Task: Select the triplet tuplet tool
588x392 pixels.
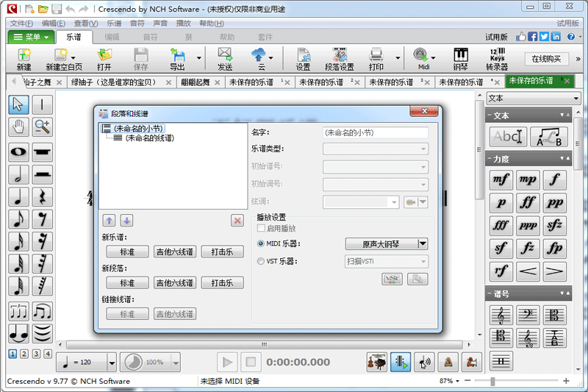Action: point(18,311)
